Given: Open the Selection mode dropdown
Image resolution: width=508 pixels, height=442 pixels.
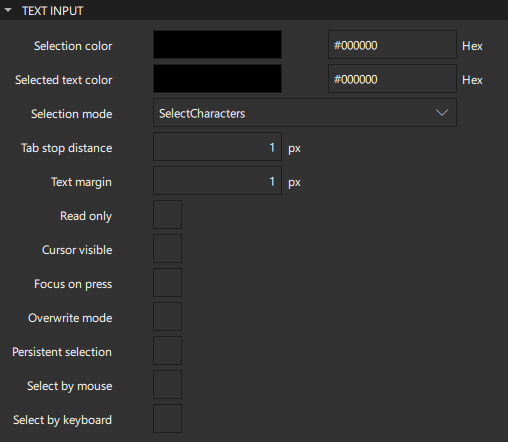Looking at the screenshot, I should pyautogui.click(x=305, y=113).
